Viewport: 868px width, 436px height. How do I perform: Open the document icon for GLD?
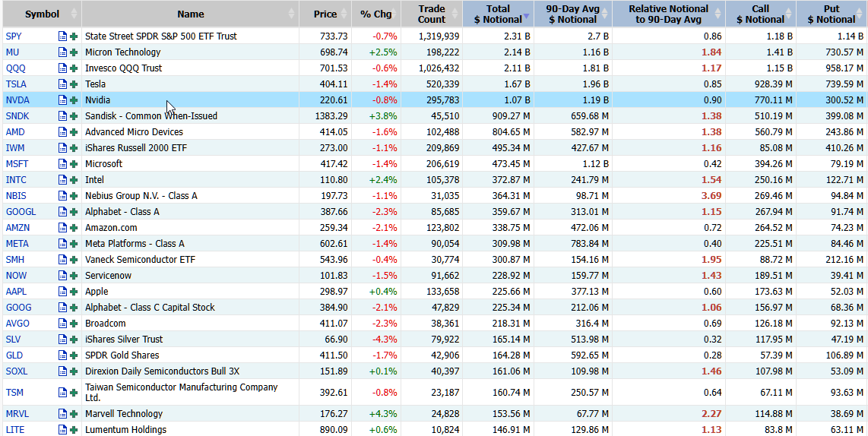(62, 355)
